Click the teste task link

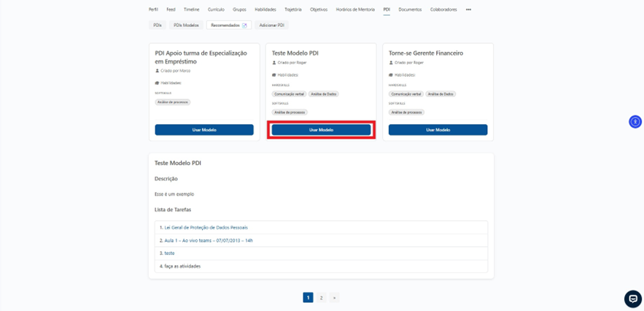(x=169, y=253)
